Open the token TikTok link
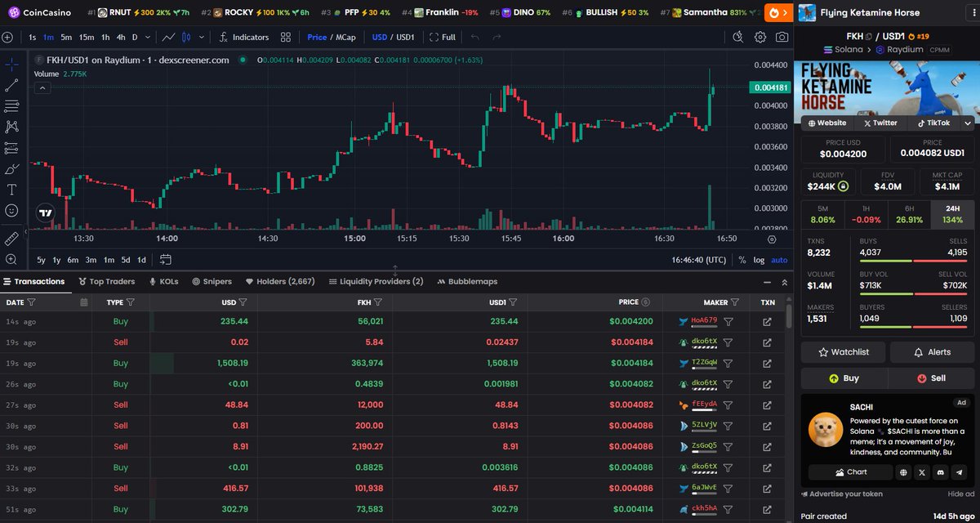 933,123
